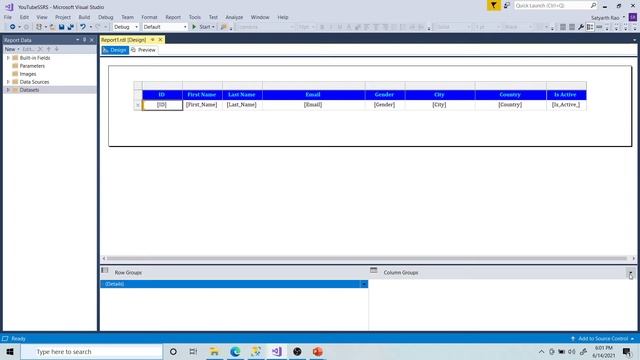Open the File menu

click(x=8, y=17)
